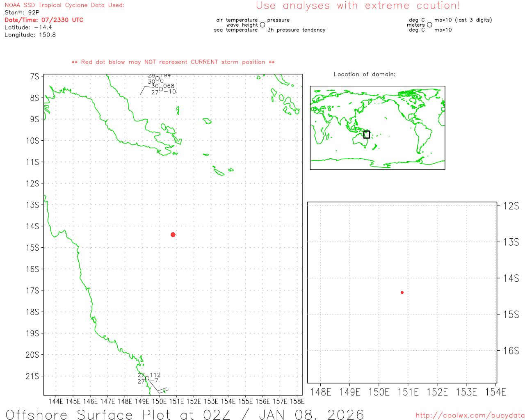Click the deg C/mb*10 legend circle

coord(429,25)
